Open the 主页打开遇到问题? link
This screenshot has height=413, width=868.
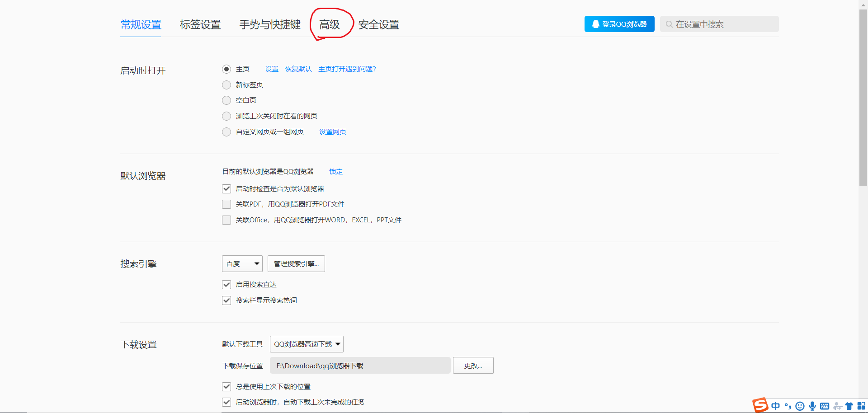pyautogui.click(x=347, y=69)
